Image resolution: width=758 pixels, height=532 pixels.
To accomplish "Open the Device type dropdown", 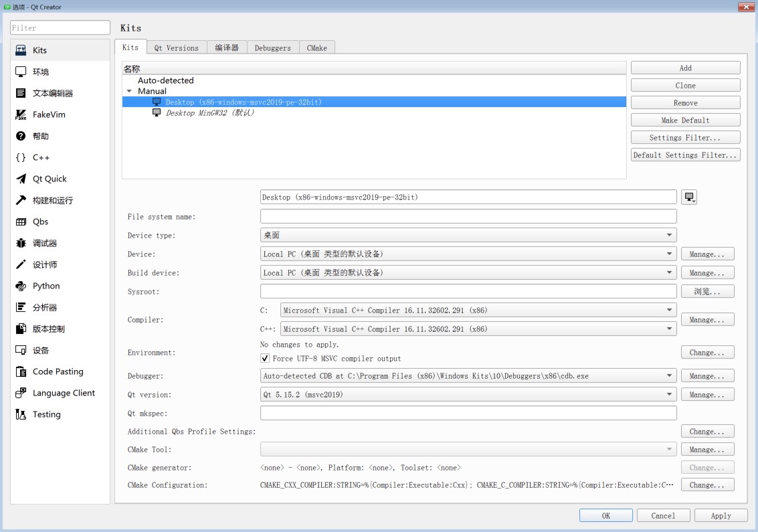I will (468, 235).
